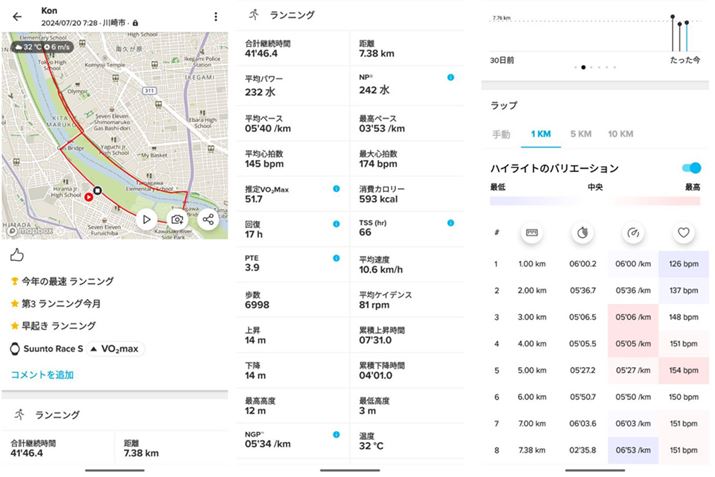Play the route animation on the map
This screenshot has width=715, height=477.
[146, 219]
